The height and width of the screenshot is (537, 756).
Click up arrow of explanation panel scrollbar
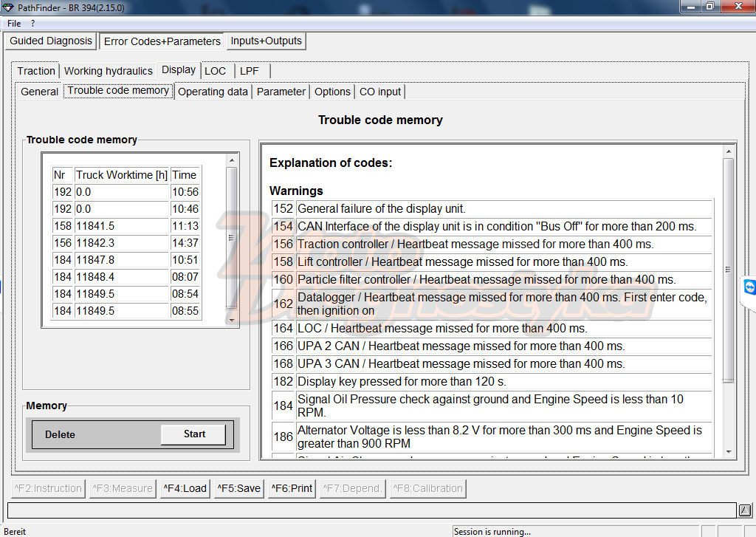(x=729, y=151)
